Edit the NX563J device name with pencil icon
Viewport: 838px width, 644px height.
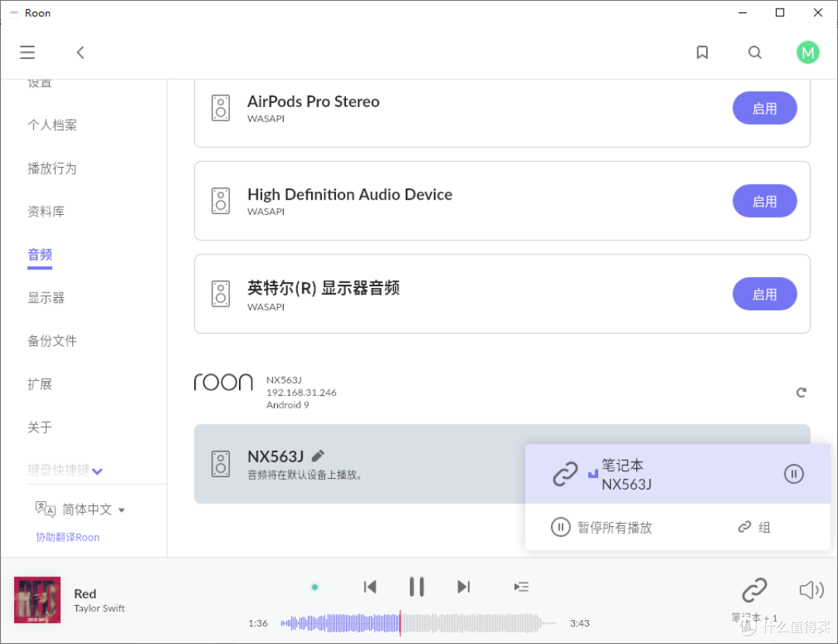pos(318,455)
